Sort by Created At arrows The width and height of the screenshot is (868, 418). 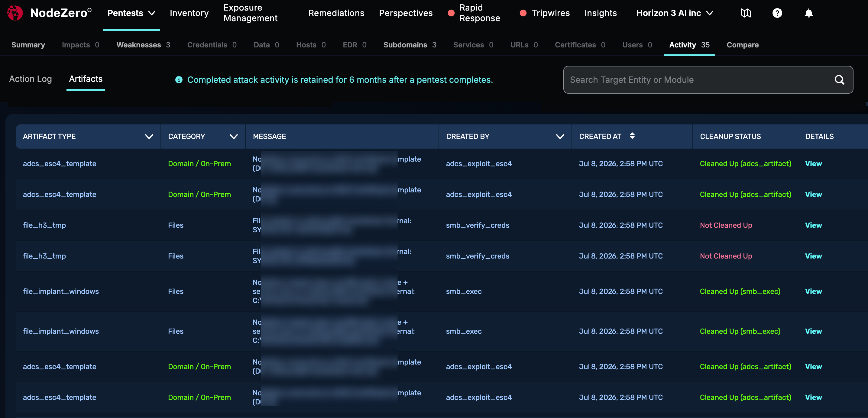coord(632,136)
